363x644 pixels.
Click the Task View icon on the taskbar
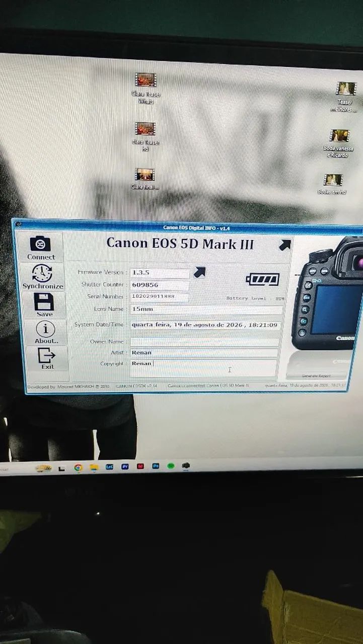coord(62,468)
